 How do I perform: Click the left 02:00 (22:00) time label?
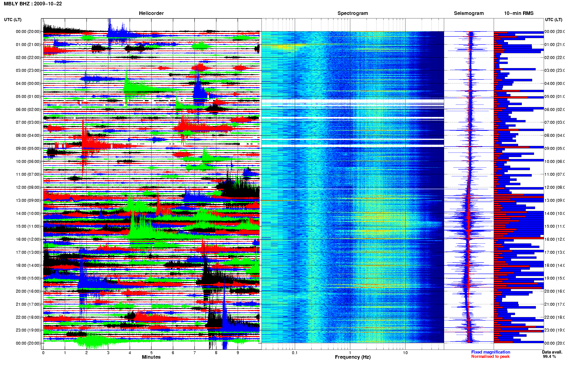(x=28, y=58)
